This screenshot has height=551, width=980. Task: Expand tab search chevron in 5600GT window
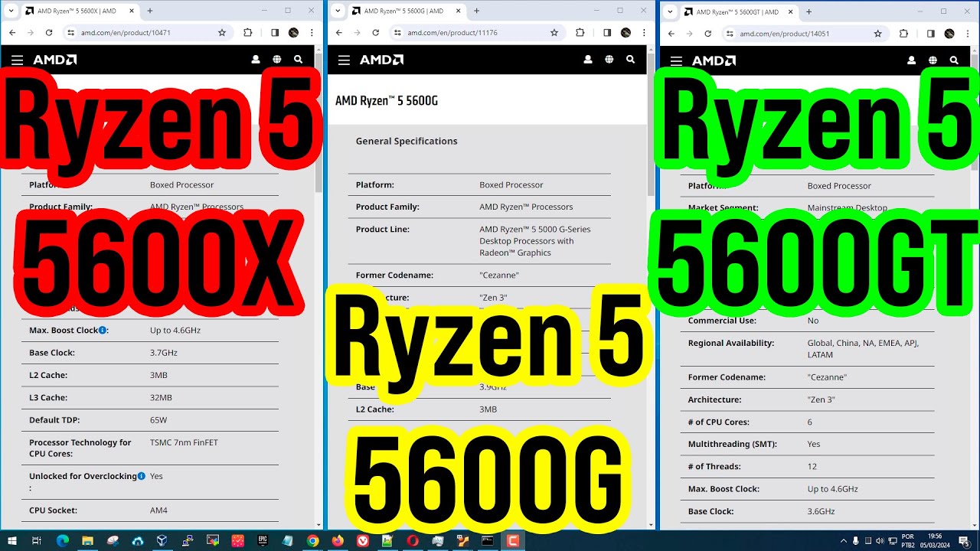(x=670, y=11)
